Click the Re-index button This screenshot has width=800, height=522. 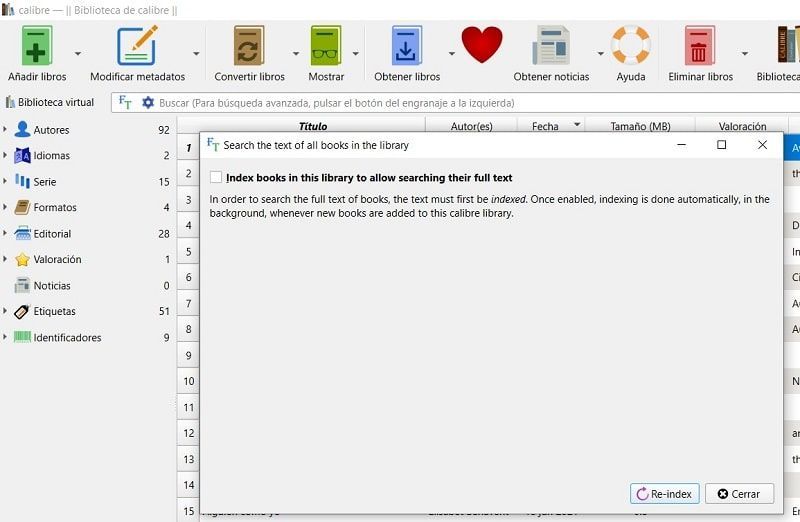pos(665,493)
